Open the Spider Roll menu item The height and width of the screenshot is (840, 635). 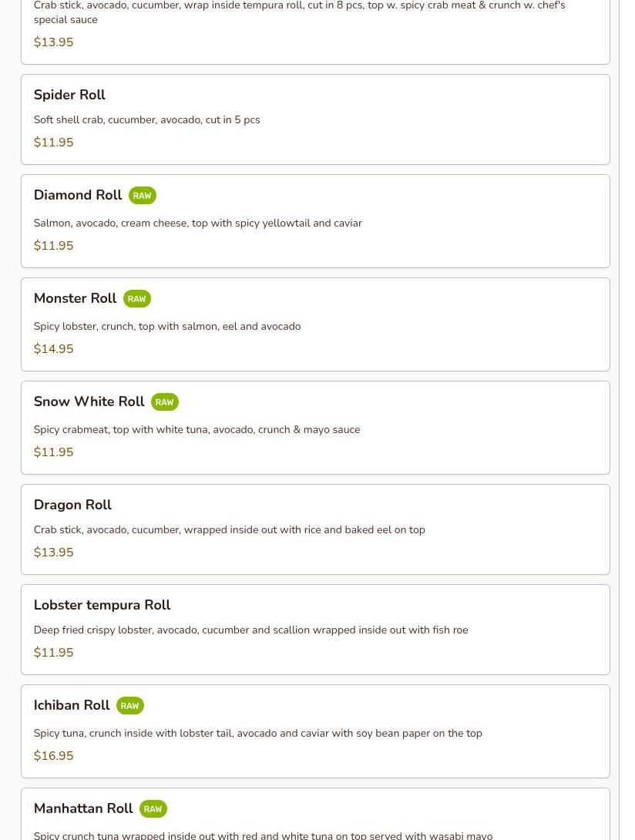pyautogui.click(x=69, y=95)
